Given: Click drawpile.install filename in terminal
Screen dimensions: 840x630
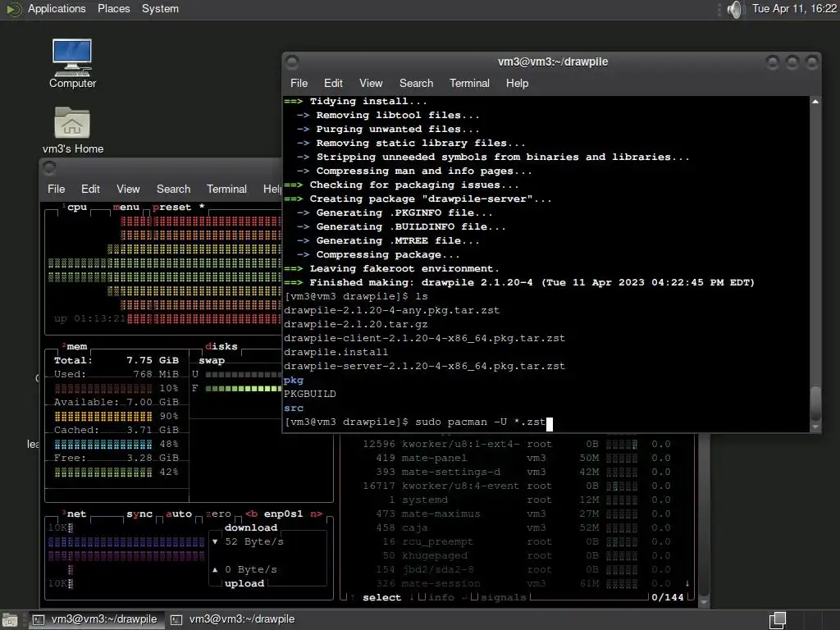Looking at the screenshot, I should click(x=336, y=352).
